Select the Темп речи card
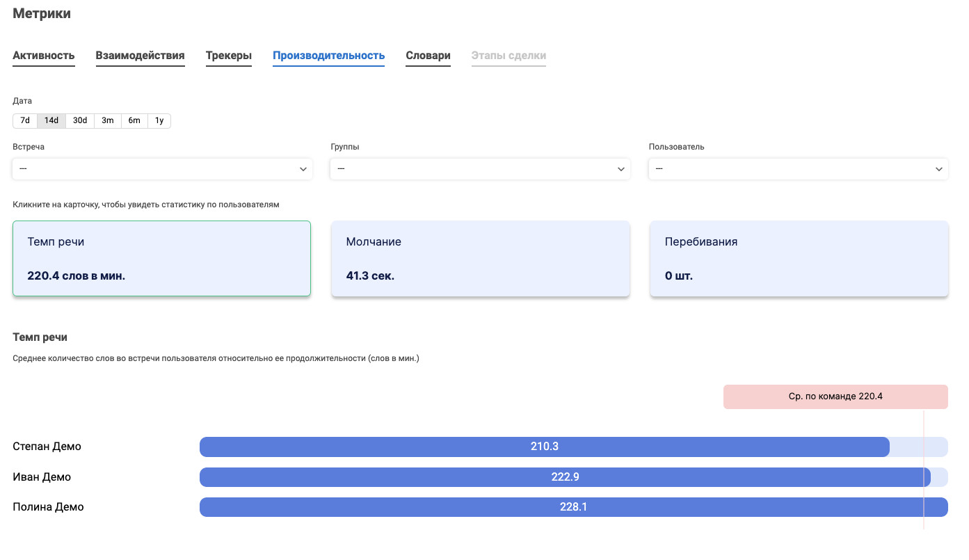The width and height of the screenshot is (969, 560). 161,259
